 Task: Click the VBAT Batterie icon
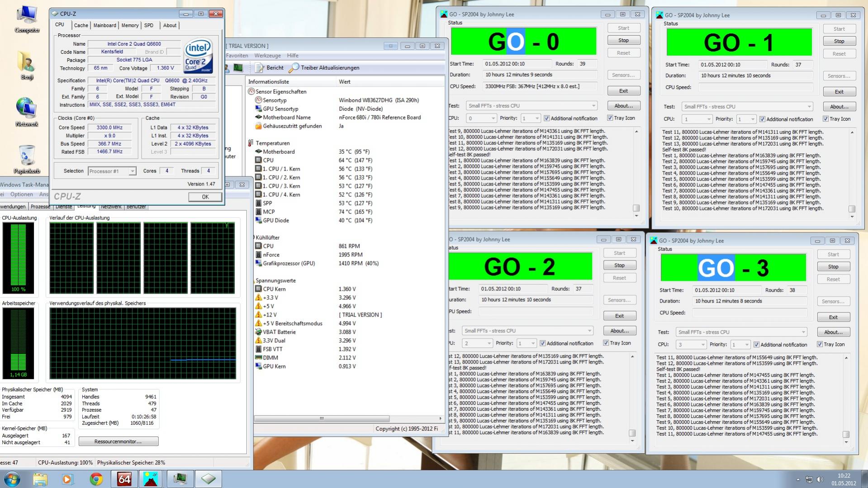click(258, 332)
